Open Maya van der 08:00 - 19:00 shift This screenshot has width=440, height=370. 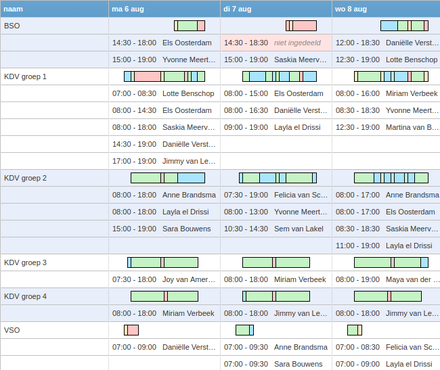(x=386, y=280)
